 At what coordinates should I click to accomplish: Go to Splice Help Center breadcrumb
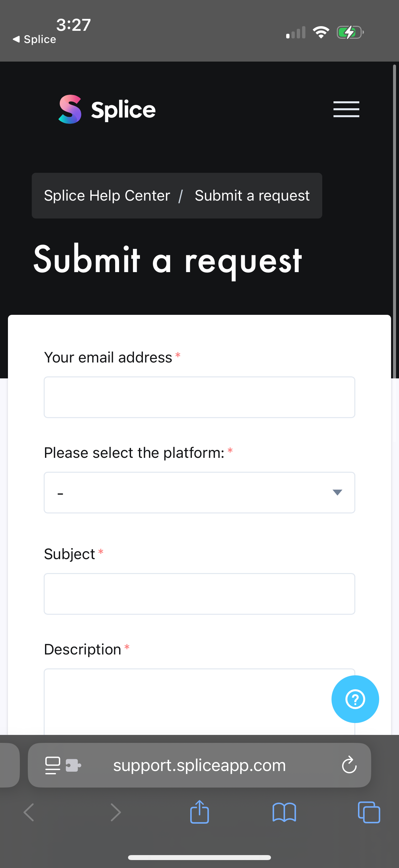point(107,195)
